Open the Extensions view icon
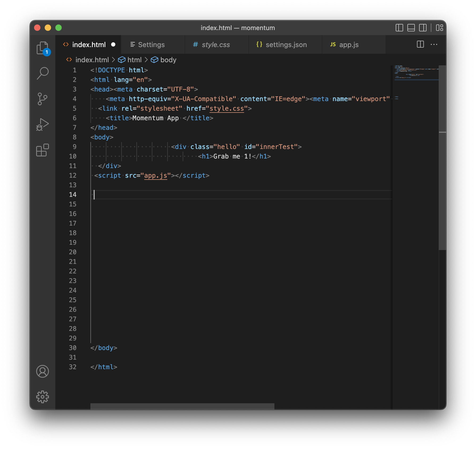The width and height of the screenshot is (476, 449). [x=43, y=150]
